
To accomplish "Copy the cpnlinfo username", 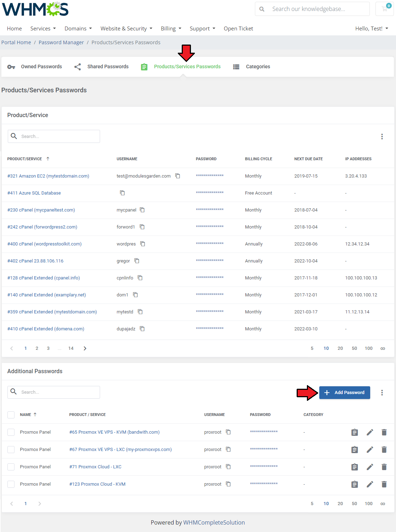I will (x=140, y=278).
